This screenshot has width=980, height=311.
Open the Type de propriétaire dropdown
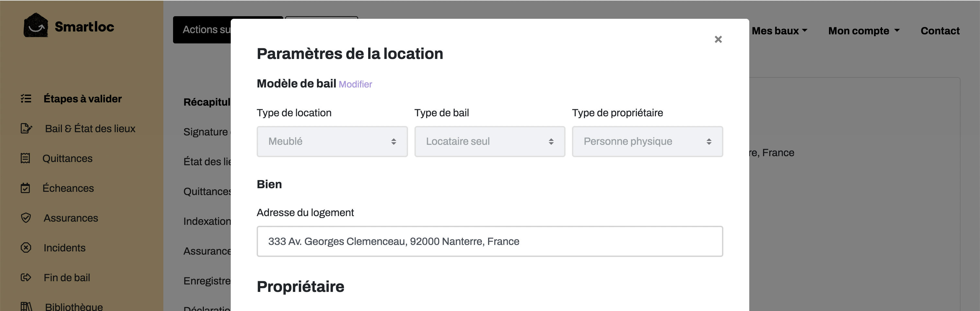point(647,142)
